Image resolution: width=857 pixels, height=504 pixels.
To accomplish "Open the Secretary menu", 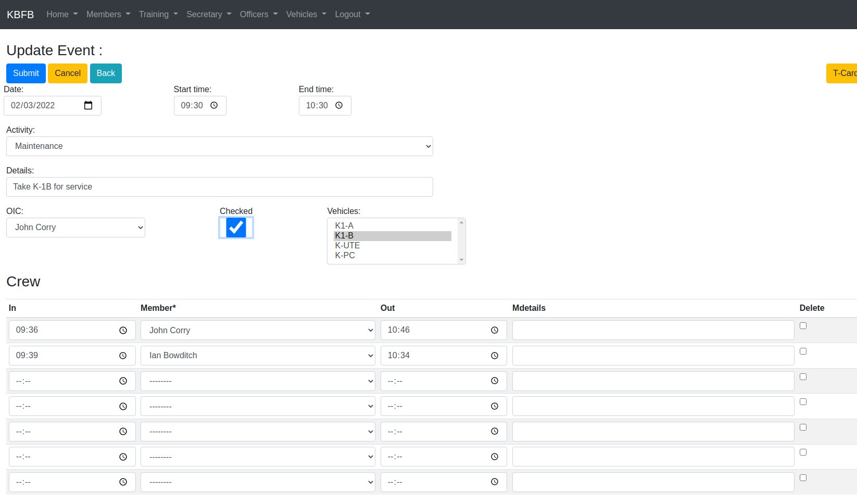I will 209,15.
